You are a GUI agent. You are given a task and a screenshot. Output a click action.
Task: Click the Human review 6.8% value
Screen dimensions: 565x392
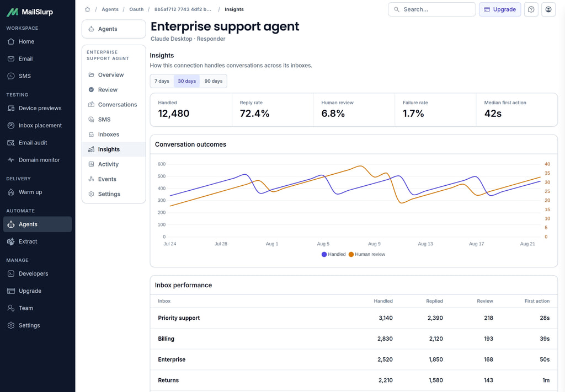[333, 114]
